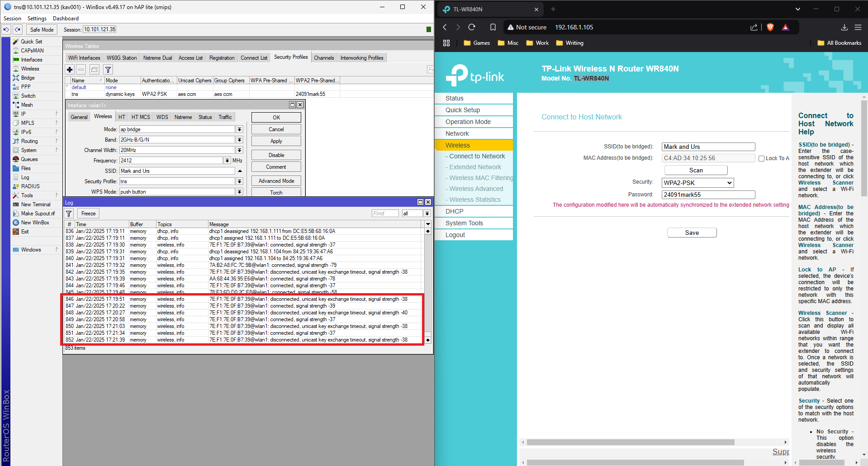This screenshot has height=466, width=868.
Task: Open the Writing bookmarks folder
Action: (569, 43)
